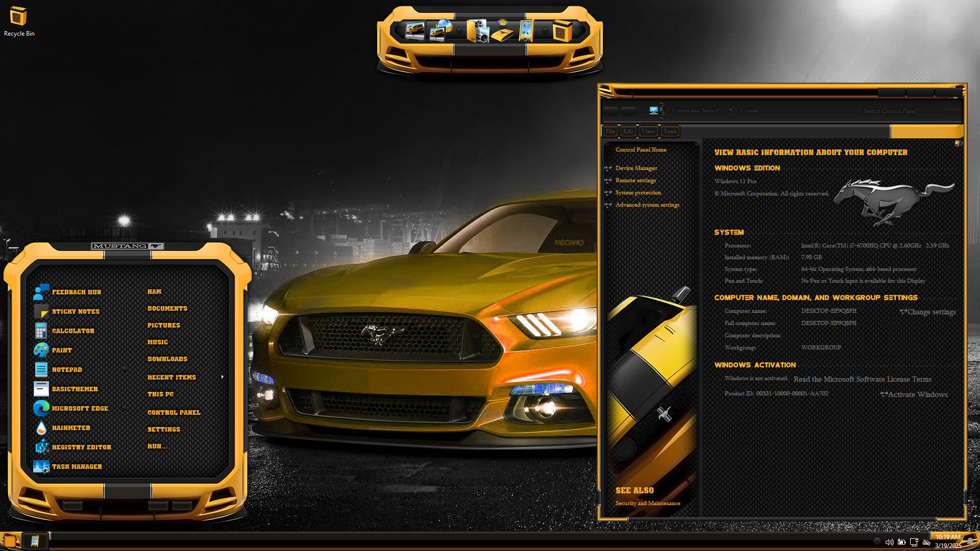Click the volume speaker tray icon
Viewport: 980px width, 551px height.
click(889, 542)
